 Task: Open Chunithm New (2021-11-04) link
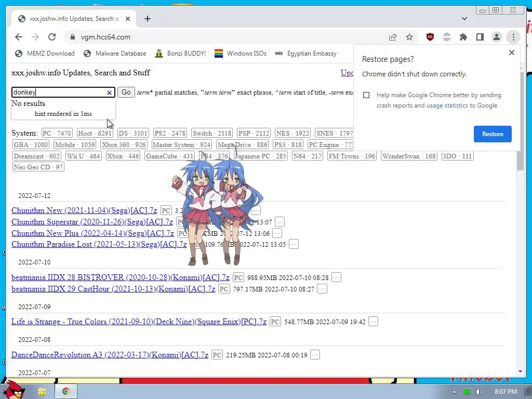pos(84,210)
